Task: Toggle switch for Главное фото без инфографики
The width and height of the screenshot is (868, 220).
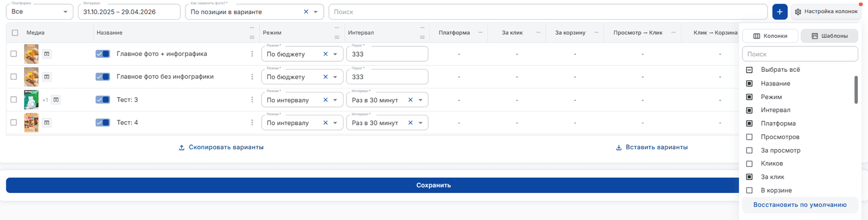Action: coord(103,77)
